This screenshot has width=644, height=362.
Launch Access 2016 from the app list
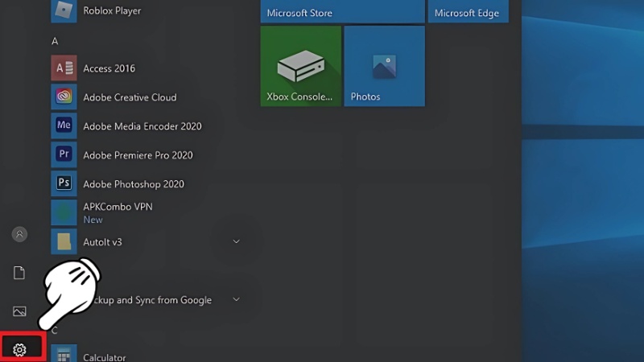click(109, 68)
